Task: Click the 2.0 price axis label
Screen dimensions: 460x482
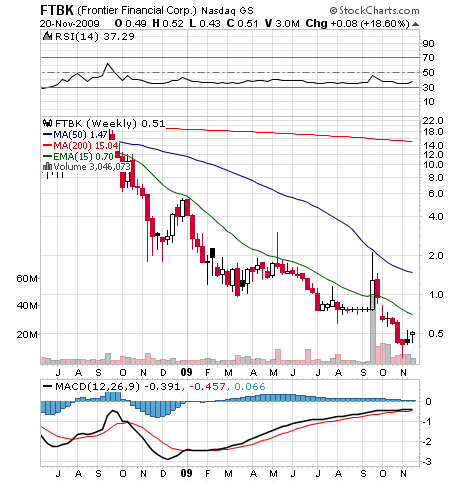Action: click(436, 256)
